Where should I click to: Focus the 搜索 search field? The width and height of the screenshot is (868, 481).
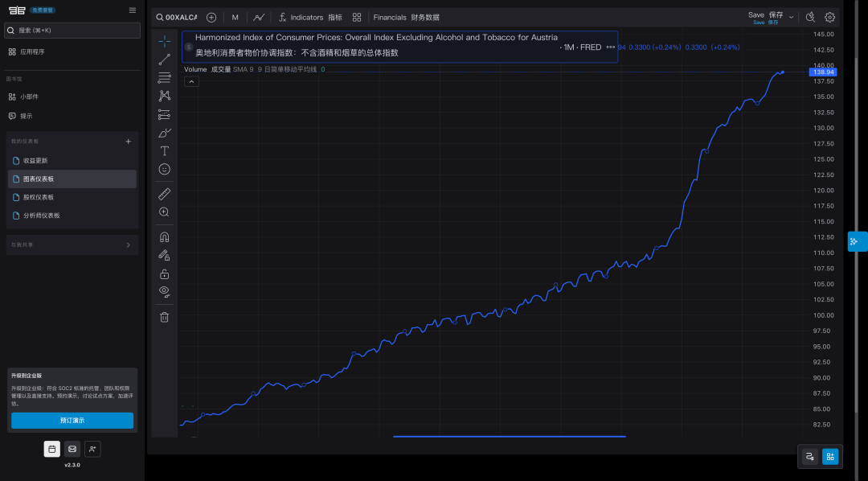(72, 31)
